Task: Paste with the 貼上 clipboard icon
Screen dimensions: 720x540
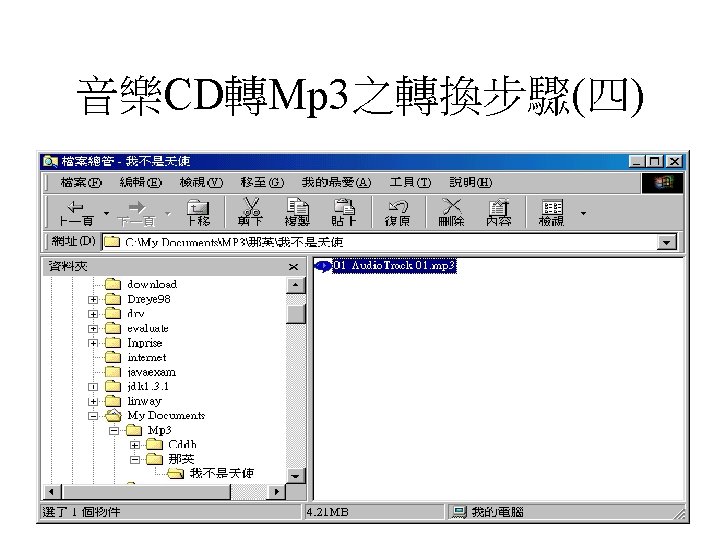Action: pyautogui.click(x=343, y=213)
